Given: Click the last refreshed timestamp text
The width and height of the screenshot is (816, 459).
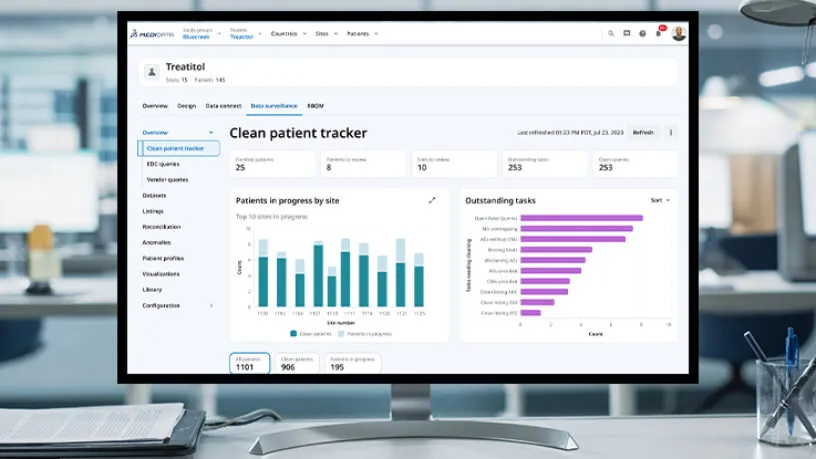Looking at the screenshot, I should (570, 133).
